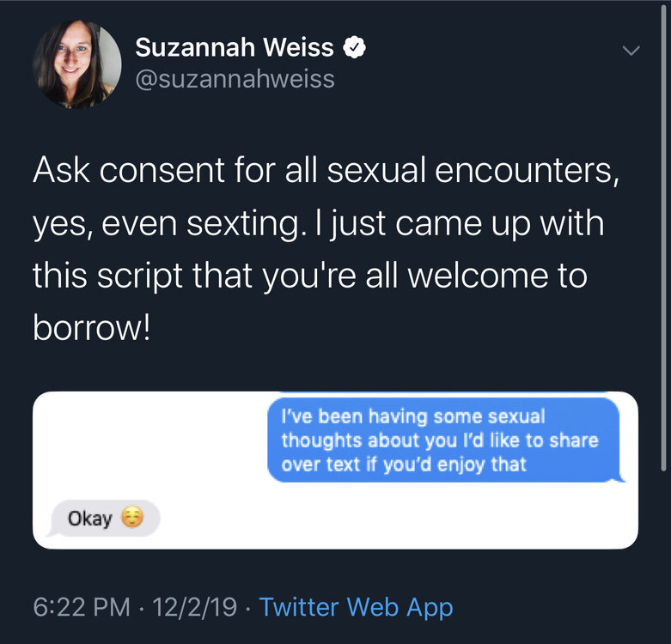Click the 6:22 PM timestamp
671x644 pixels.
pos(81,608)
